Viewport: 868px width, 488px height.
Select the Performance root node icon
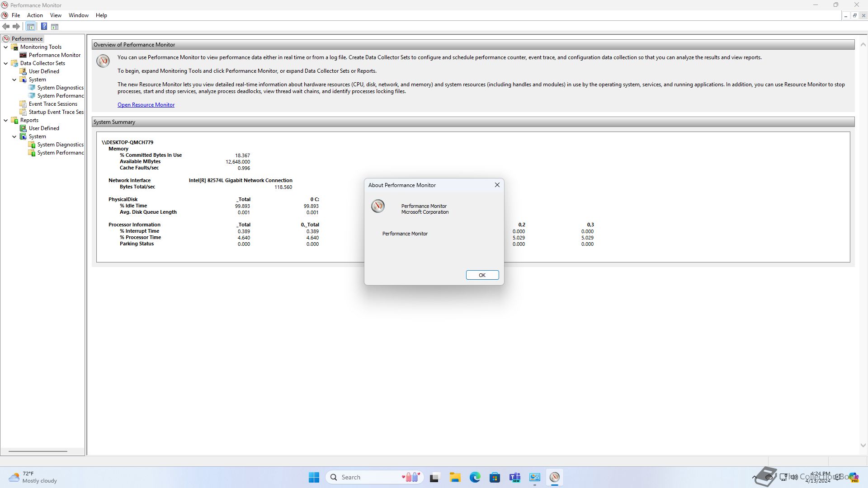[6, 39]
